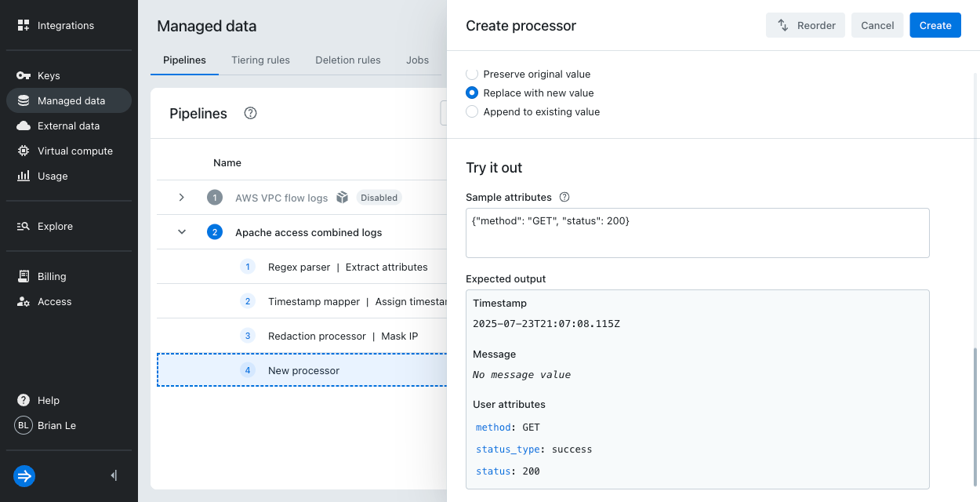Click the Cancel button

coord(877,25)
